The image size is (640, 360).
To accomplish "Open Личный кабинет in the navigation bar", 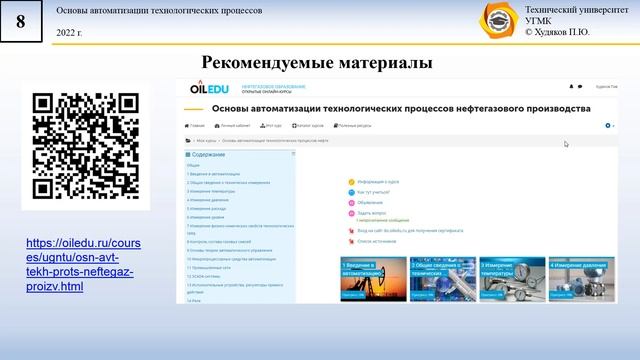I will pos(232,126).
